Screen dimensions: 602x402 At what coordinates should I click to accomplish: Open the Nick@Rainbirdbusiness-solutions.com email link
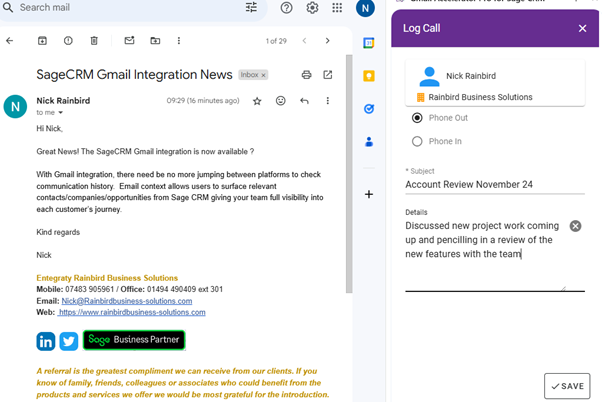point(127,301)
